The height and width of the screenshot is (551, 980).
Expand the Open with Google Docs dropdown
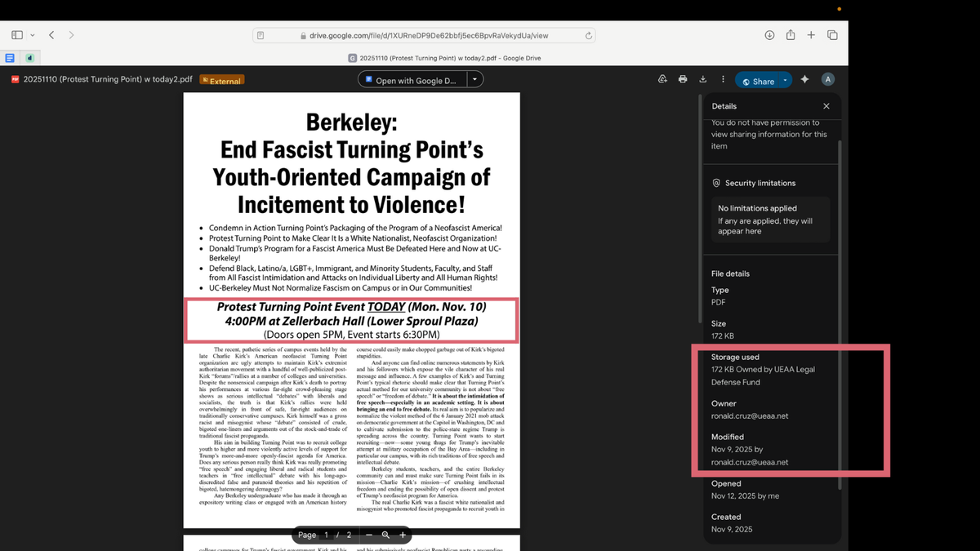[474, 78]
